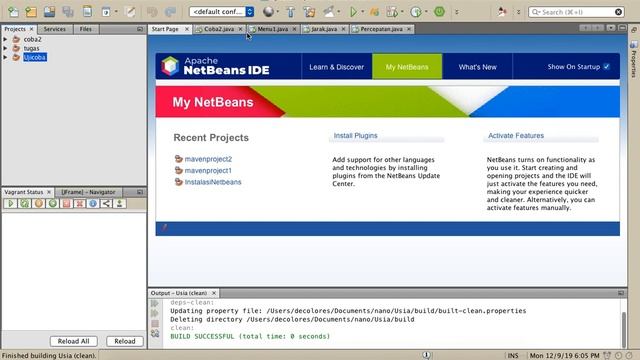Click the notifications icon in the status bar
Viewport: 640px width, 360px height.
426,355
